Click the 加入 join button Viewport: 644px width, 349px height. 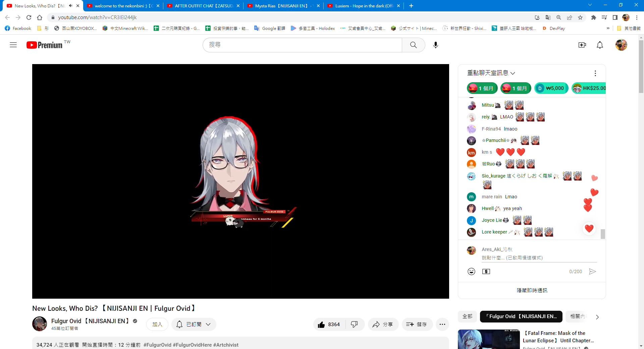tap(157, 325)
